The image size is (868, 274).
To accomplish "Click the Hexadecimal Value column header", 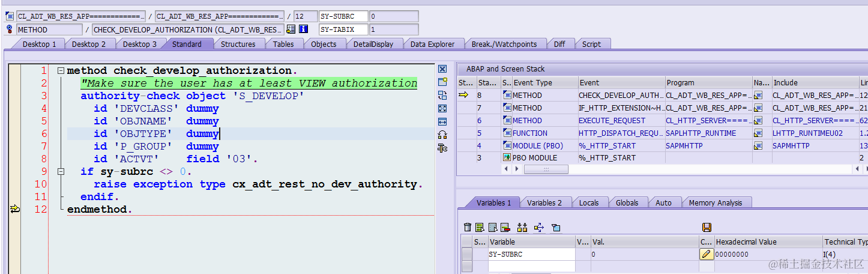I will pos(768,242).
